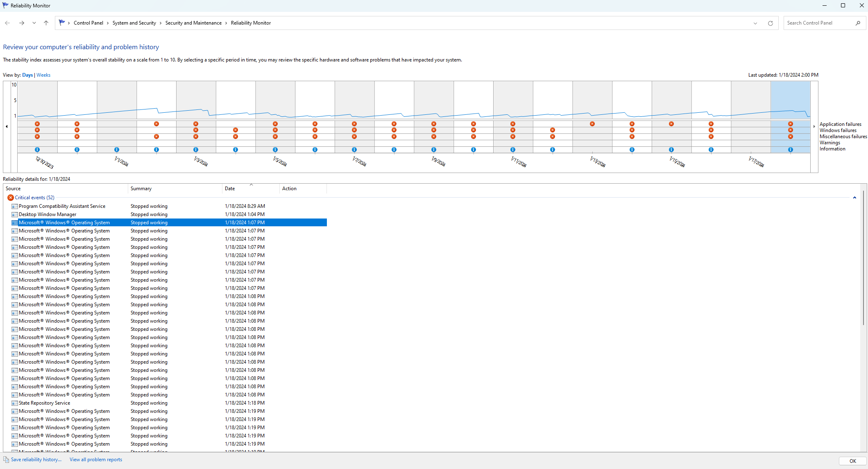Click the search magnifier icon
868x469 pixels.
click(x=858, y=23)
